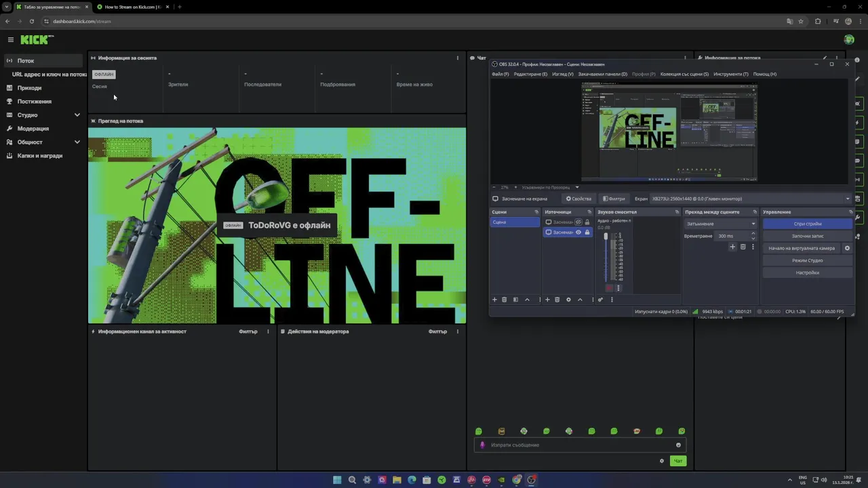Toggle lock on first OBS source
Screen dimensions: 868x488
pos(587,222)
